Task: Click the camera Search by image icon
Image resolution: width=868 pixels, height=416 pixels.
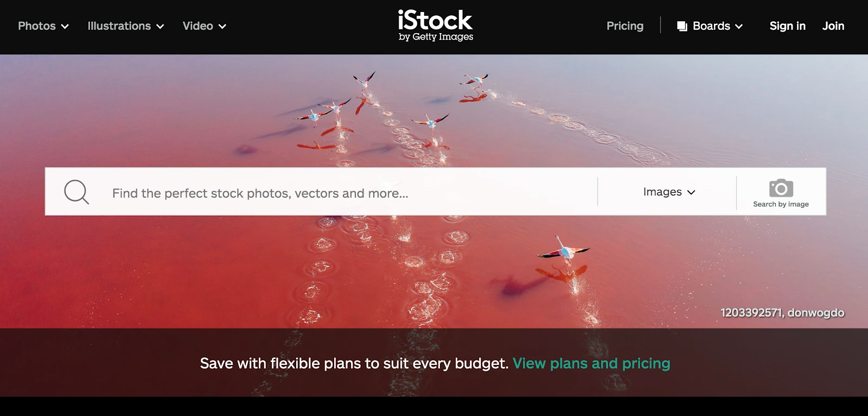Action: click(x=781, y=188)
